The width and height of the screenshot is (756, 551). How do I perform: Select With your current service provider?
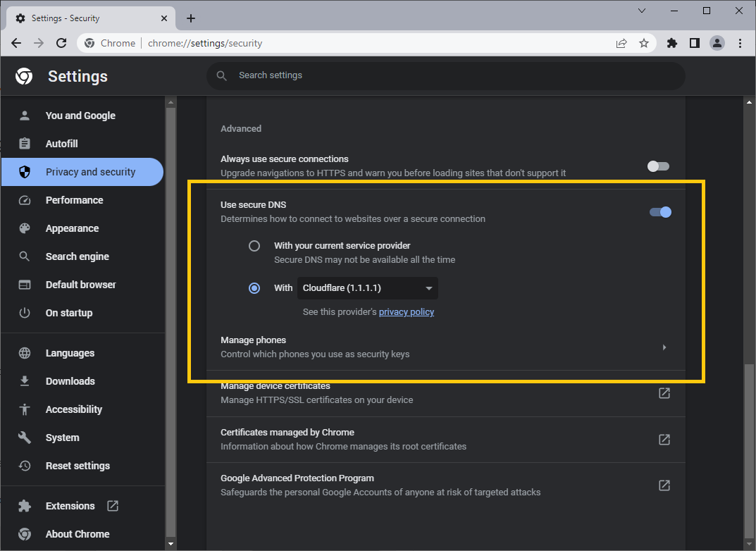click(x=254, y=247)
